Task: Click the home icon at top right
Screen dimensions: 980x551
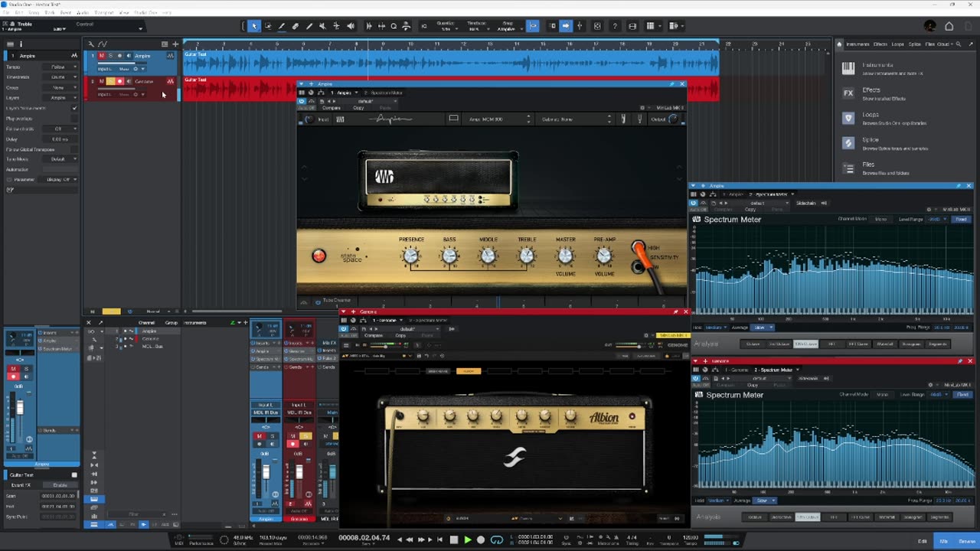Action: click(949, 26)
